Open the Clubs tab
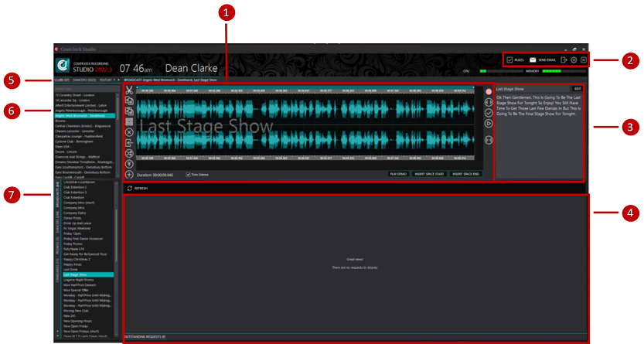644x344 pixels. (62, 80)
